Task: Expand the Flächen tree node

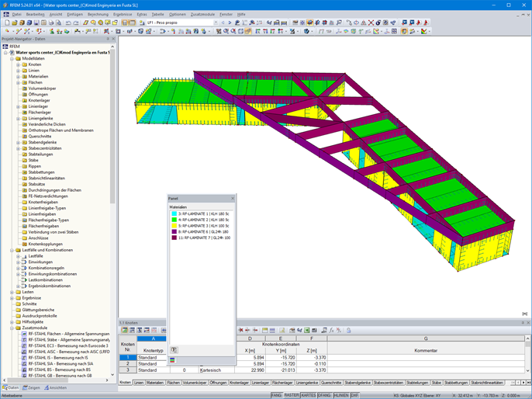Action: pyautogui.click(x=19, y=82)
